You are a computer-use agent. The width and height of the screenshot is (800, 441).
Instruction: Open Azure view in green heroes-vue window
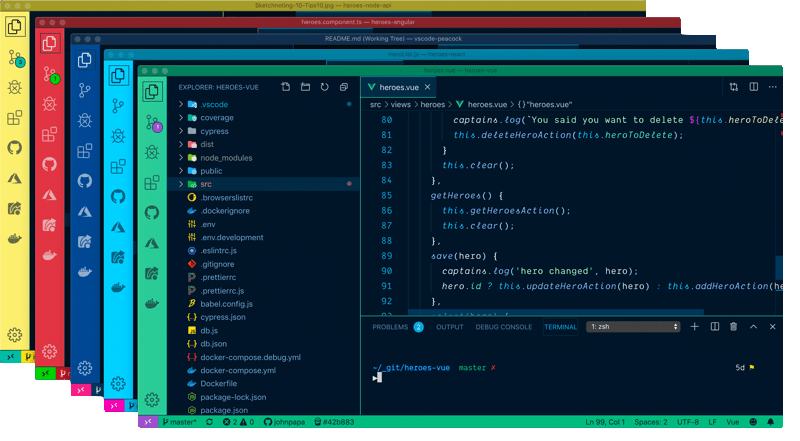click(152, 243)
